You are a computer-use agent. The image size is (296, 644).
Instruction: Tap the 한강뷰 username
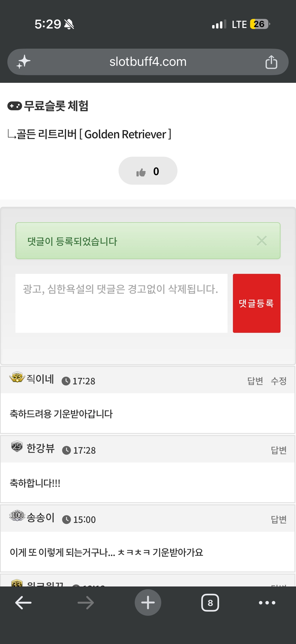click(x=40, y=448)
